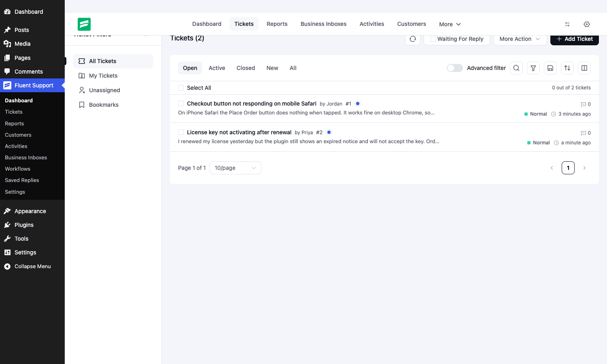Click the Tools wrench icon
This screenshot has width=607, height=364.
(x=7, y=239)
